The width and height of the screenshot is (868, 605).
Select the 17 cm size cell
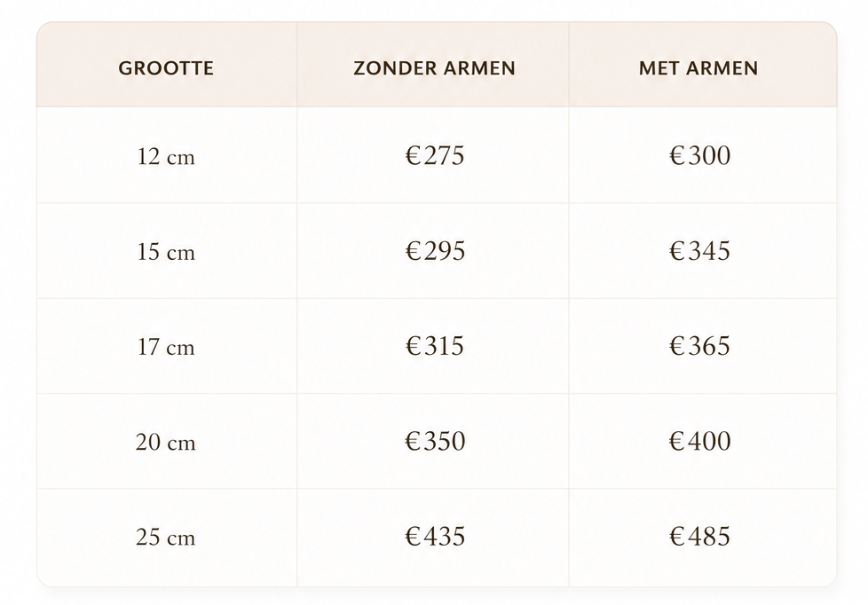click(166, 347)
